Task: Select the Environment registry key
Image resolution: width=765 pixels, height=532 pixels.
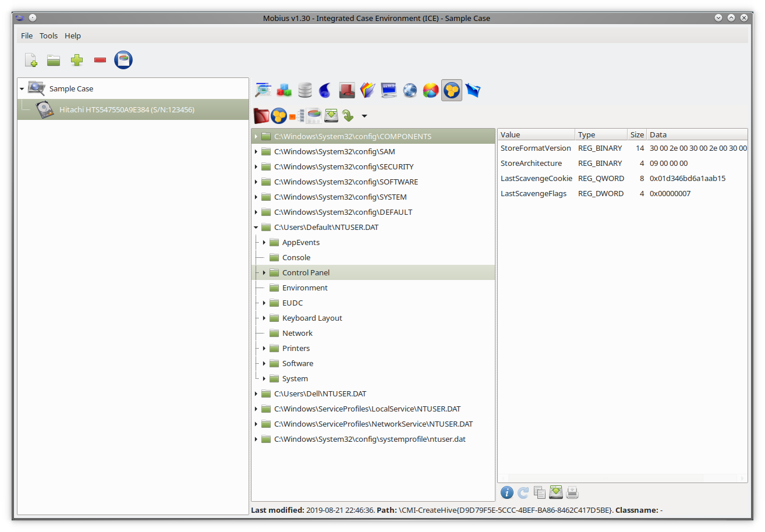Action: point(304,288)
